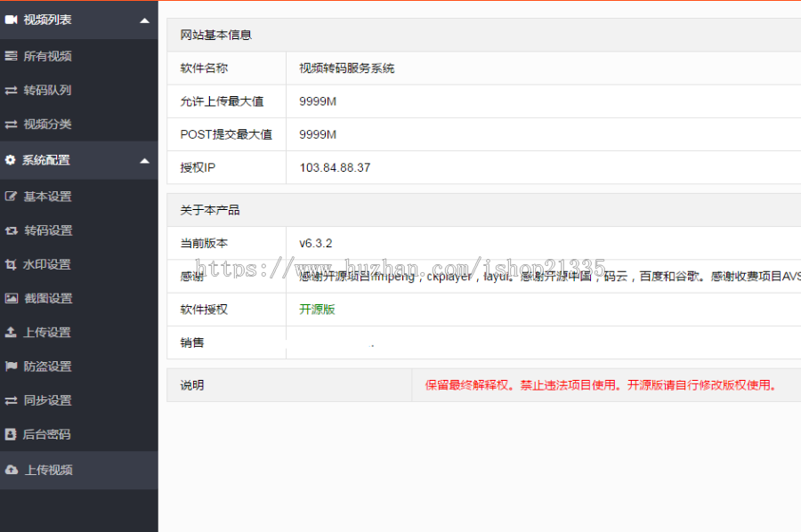
Task: Collapse the 系统配置 menu arrow
Action: 144,161
